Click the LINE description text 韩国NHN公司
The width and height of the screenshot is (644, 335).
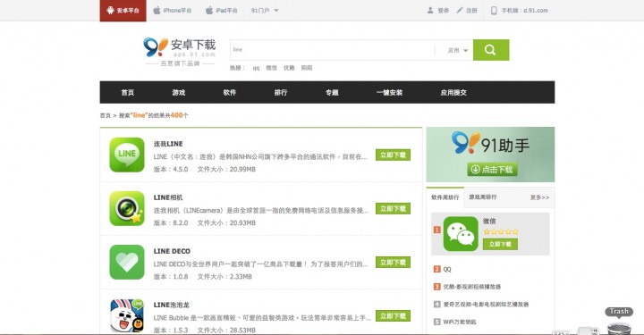pos(260,156)
